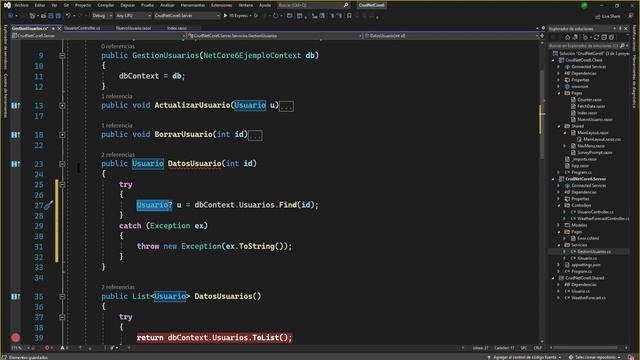Click the Visual Studio logo icon
Image resolution: width=640 pixels, height=360 pixels.
[7, 5]
